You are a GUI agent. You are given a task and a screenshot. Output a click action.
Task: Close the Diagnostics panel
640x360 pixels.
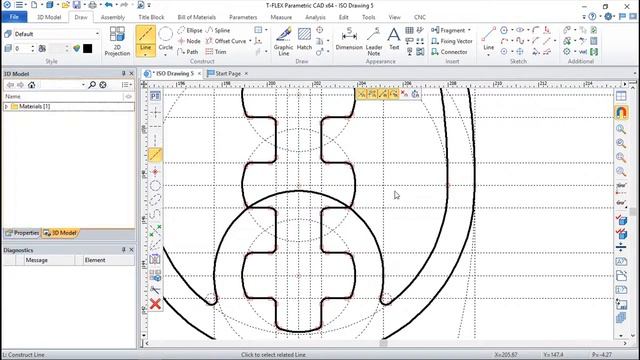point(131,250)
